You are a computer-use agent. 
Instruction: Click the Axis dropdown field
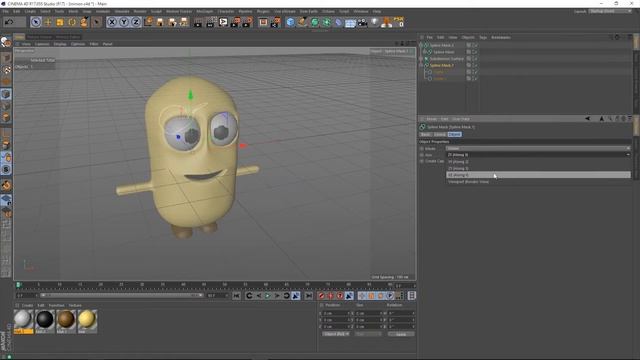[538, 155]
